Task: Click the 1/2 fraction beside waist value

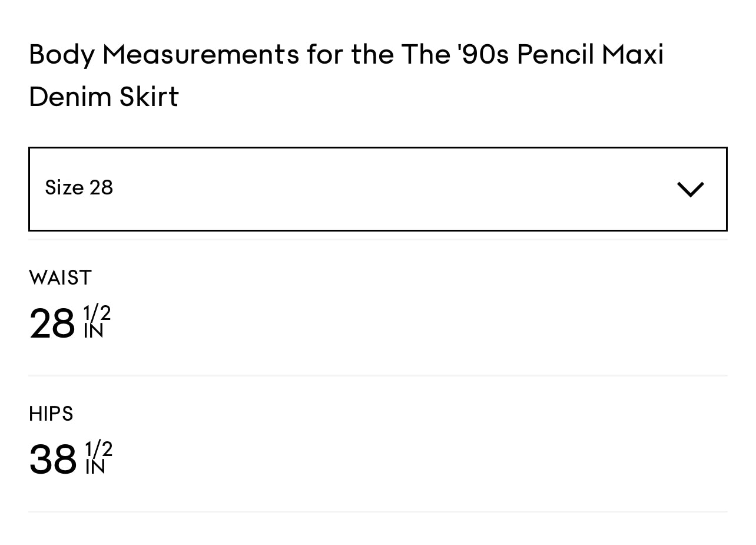Action: pos(97,311)
